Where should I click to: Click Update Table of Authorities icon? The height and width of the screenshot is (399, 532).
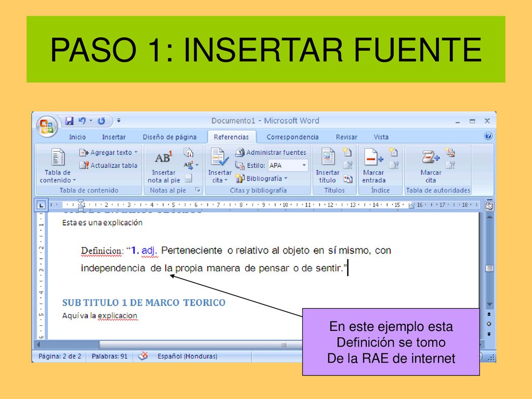click(450, 165)
